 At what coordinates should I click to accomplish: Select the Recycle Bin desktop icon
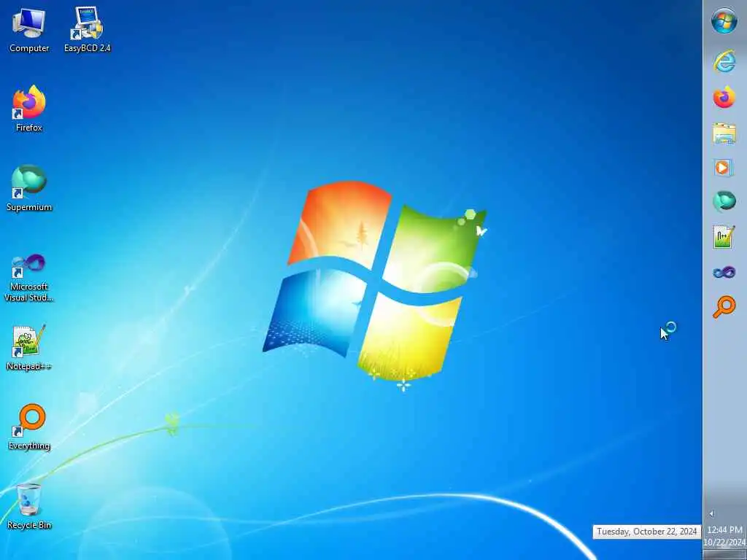29,507
